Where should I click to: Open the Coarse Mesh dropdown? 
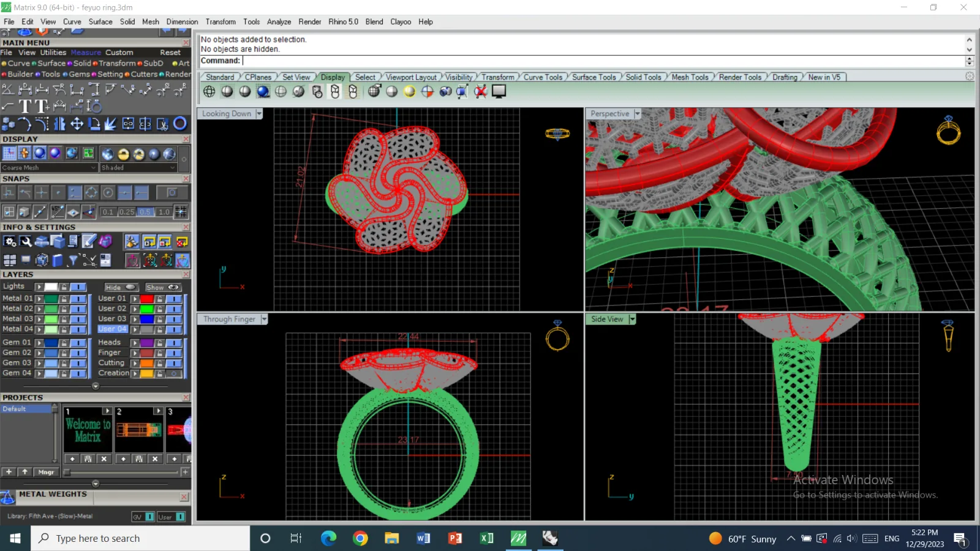click(49, 168)
